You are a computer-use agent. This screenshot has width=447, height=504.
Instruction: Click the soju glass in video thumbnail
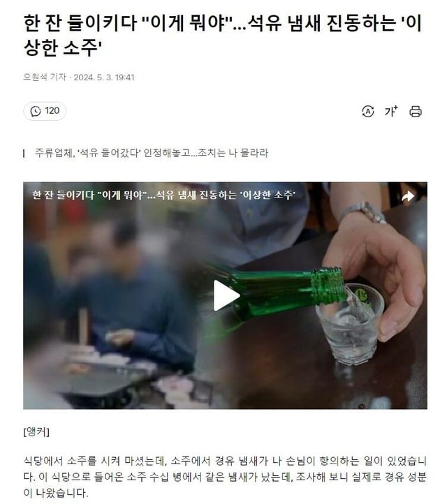351,325
